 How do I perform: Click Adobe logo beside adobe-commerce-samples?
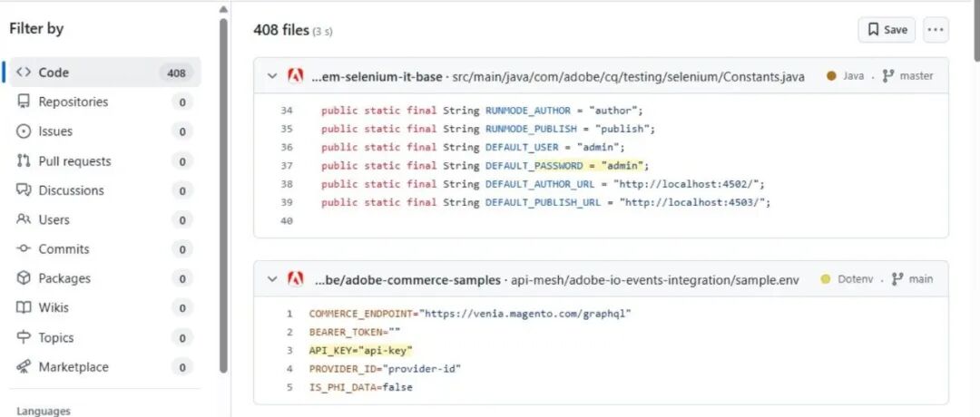coord(295,278)
